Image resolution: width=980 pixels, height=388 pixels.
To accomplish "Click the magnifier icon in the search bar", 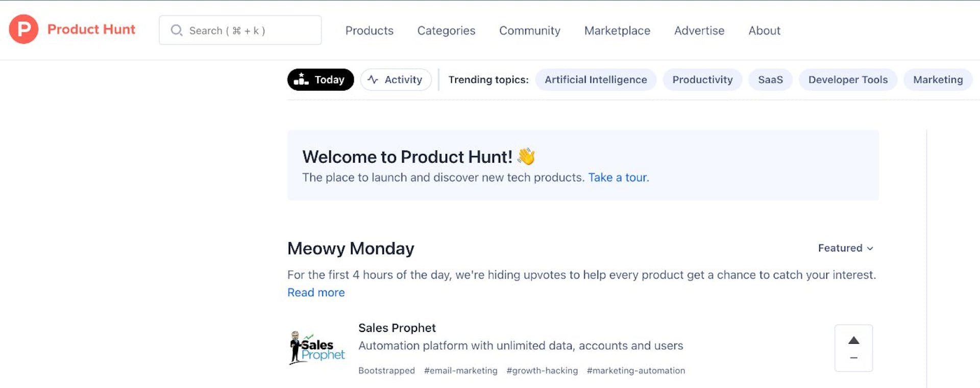I will click(176, 30).
